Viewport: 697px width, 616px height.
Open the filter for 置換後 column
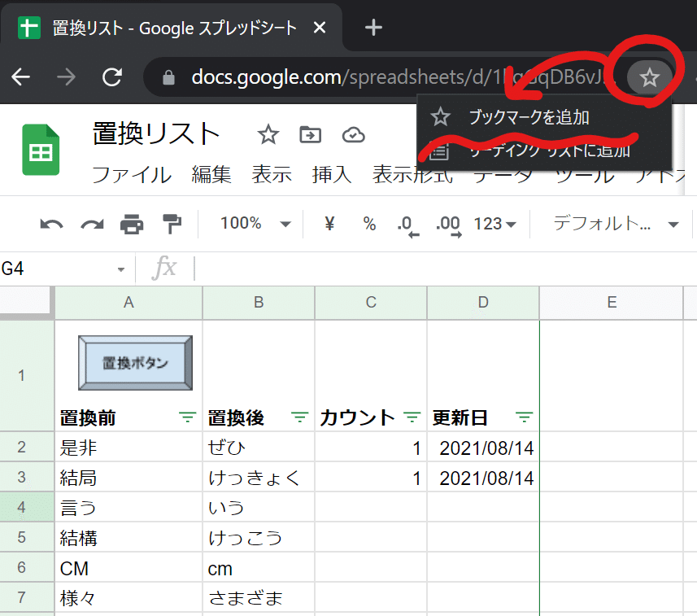[299, 417]
